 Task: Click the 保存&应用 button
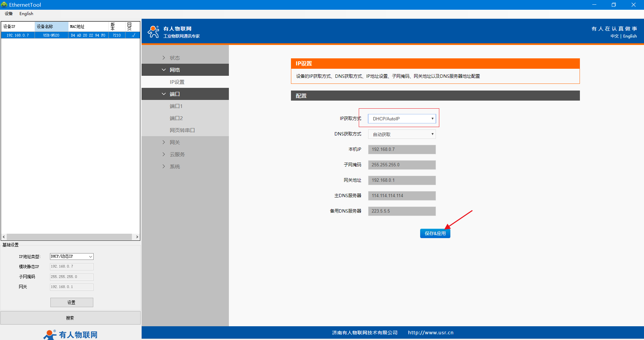tap(435, 233)
